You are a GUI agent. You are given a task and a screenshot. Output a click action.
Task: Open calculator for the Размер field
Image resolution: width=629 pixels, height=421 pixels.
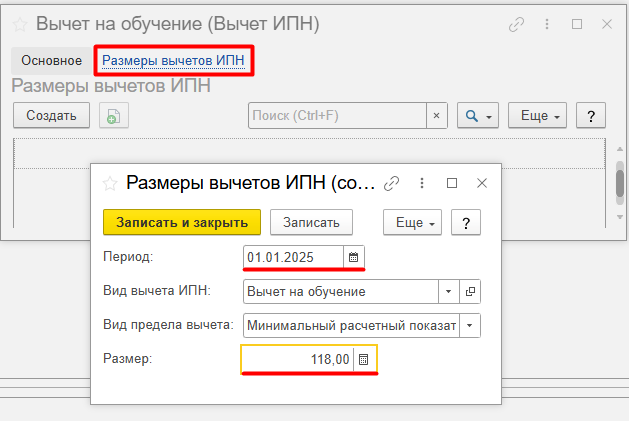(x=364, y=359)
